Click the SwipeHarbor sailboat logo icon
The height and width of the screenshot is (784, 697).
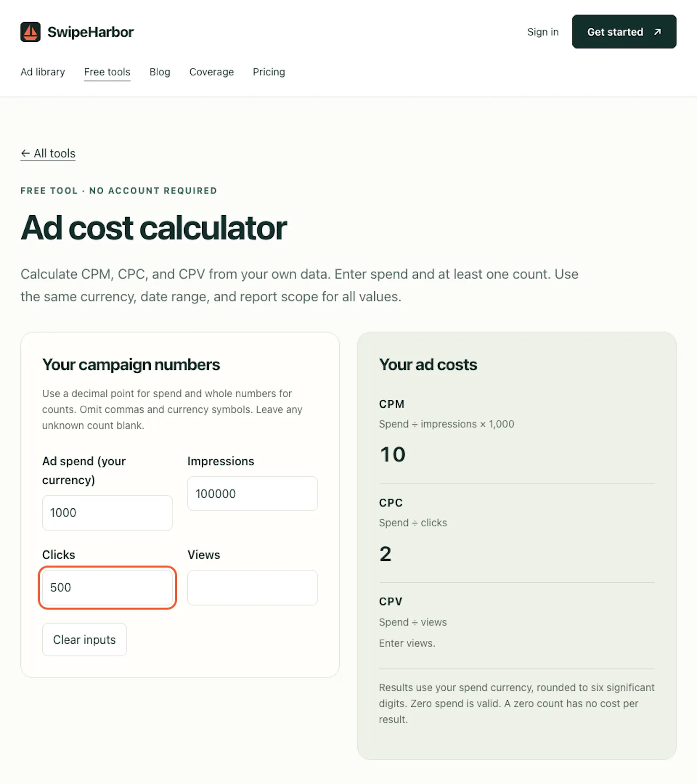(x=30, y=32)
